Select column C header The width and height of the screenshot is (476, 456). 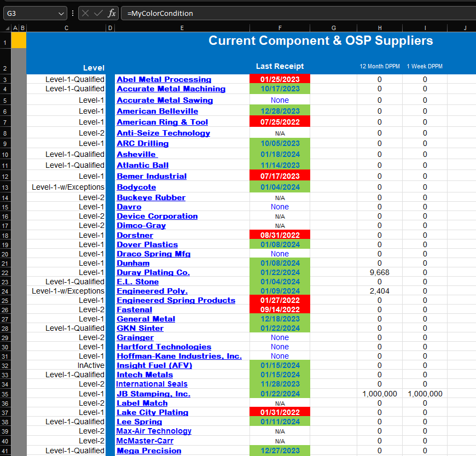click(x=66, y=28)
